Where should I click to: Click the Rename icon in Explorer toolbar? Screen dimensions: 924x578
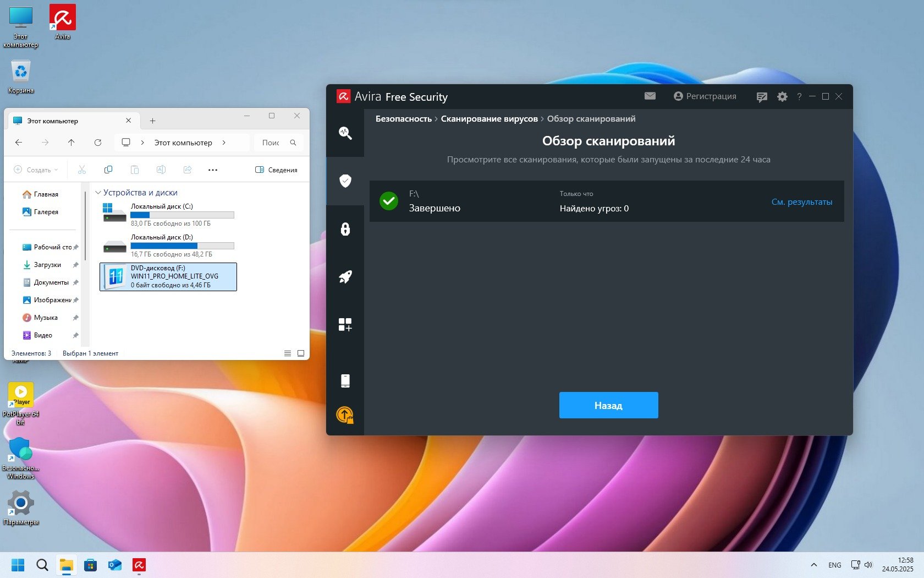point(161,170)
